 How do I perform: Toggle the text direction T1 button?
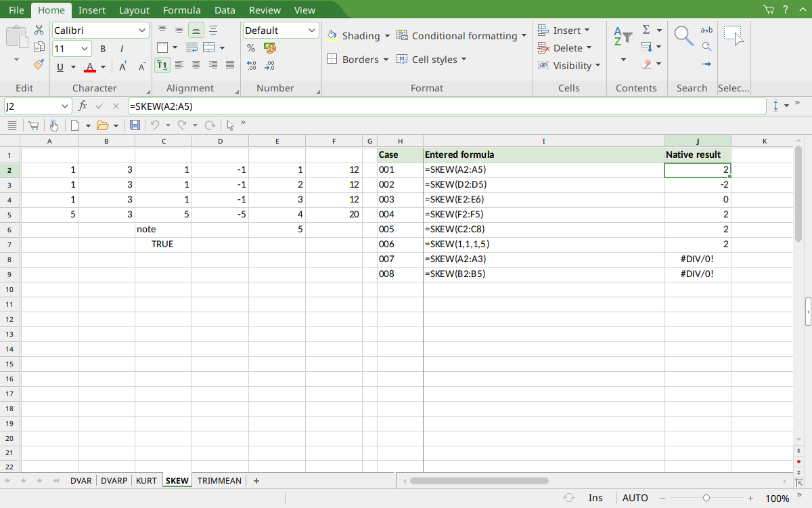tap(162, 65)
